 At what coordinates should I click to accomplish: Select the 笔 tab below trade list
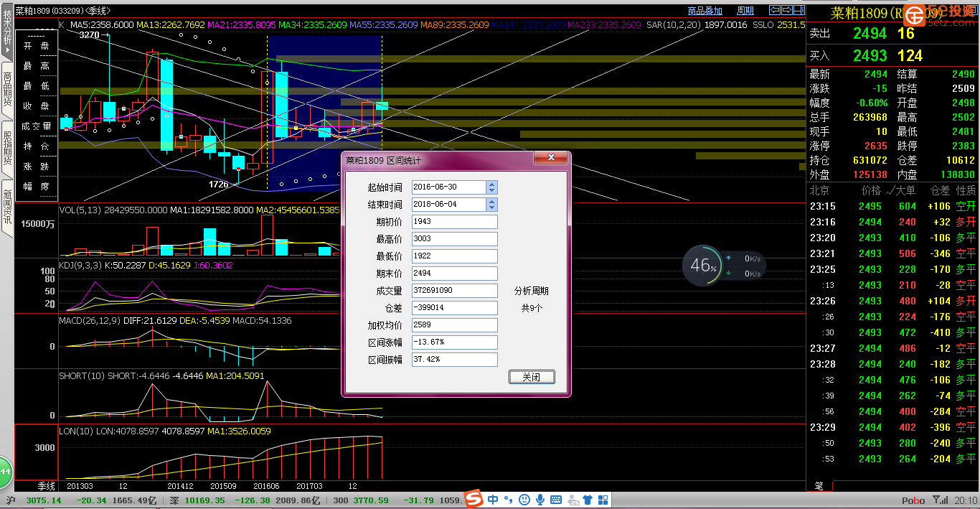pyautogui.click(x=819, y=486)
